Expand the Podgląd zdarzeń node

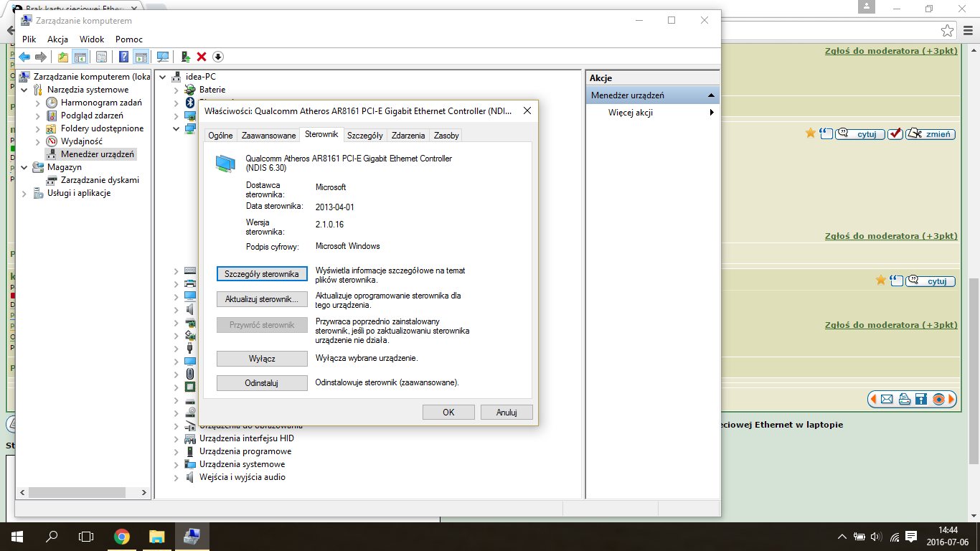coord(38,116)
